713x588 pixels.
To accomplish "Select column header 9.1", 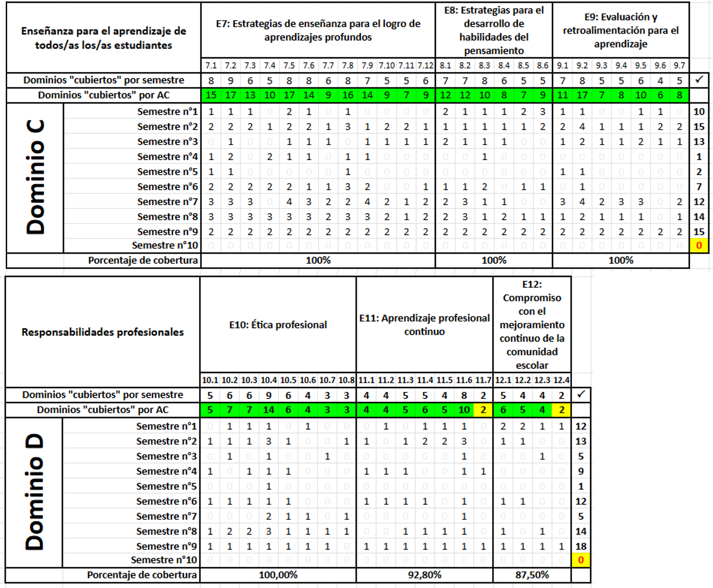I will (x=563, y=65).
